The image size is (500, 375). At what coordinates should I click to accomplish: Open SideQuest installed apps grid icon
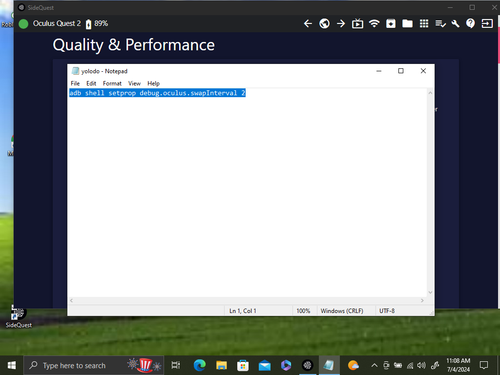(x=424, y=24)
